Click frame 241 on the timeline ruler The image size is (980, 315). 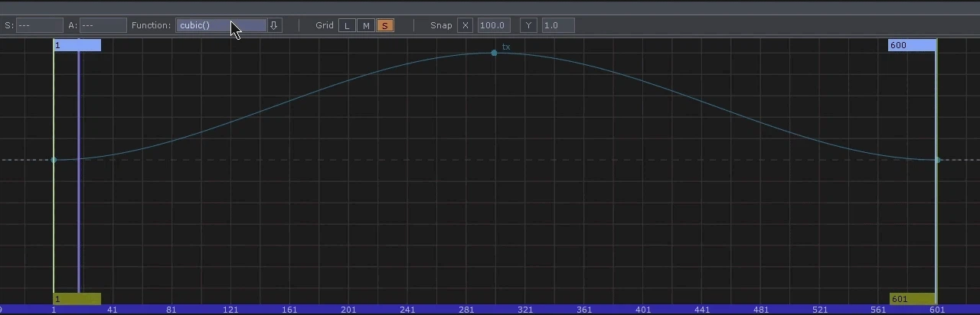[x=407, y=310]
